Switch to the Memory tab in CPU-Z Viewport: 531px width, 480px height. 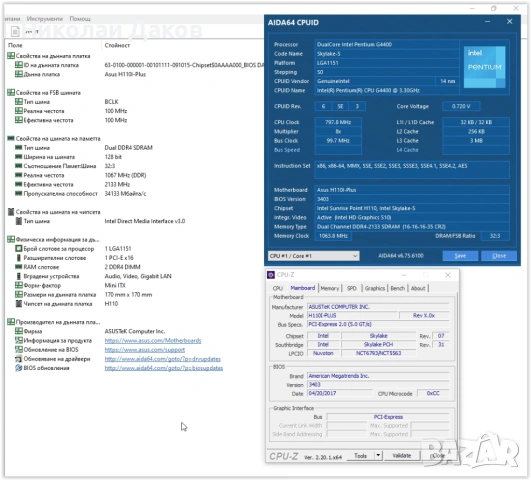point(330,288)
